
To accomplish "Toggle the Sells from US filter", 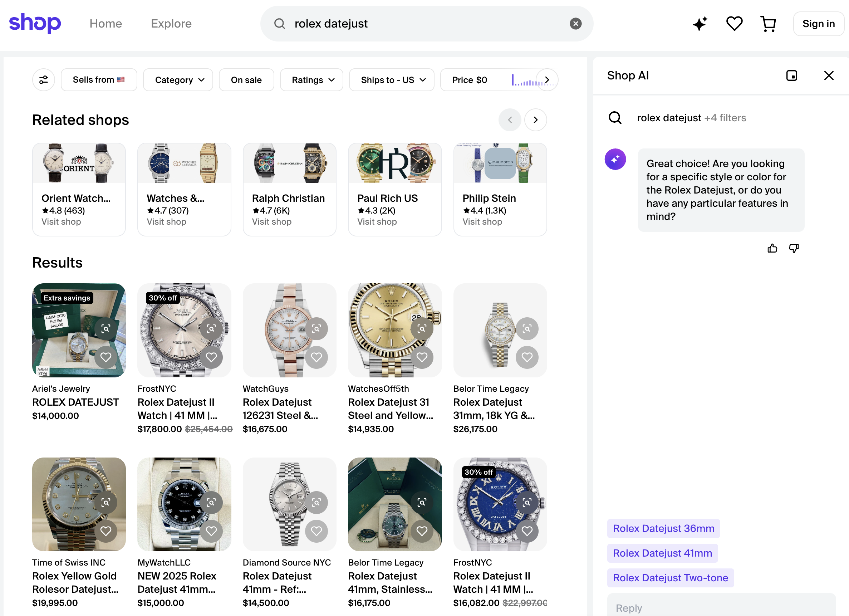I will tap(99, 80).
